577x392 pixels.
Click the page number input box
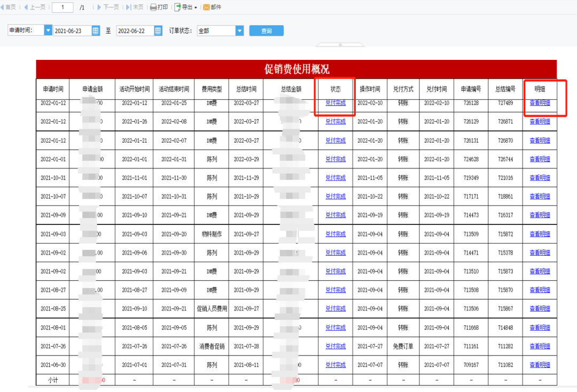[x=63, y=7]
